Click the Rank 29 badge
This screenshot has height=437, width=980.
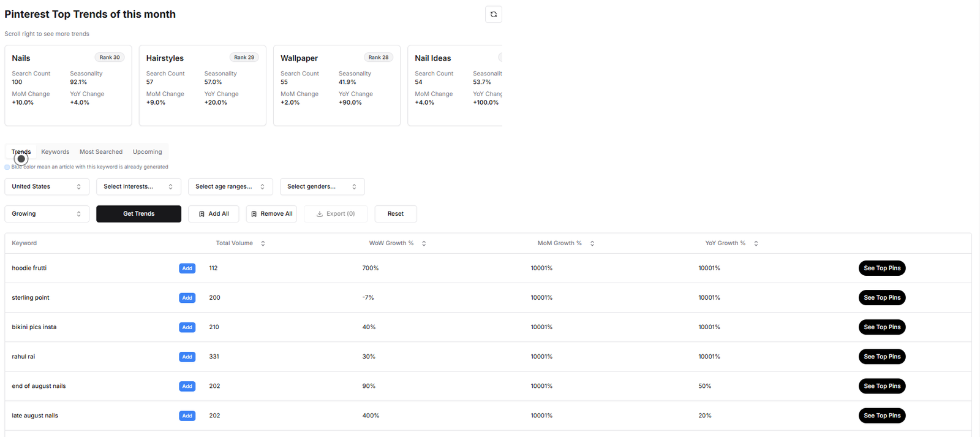point(244,57)
